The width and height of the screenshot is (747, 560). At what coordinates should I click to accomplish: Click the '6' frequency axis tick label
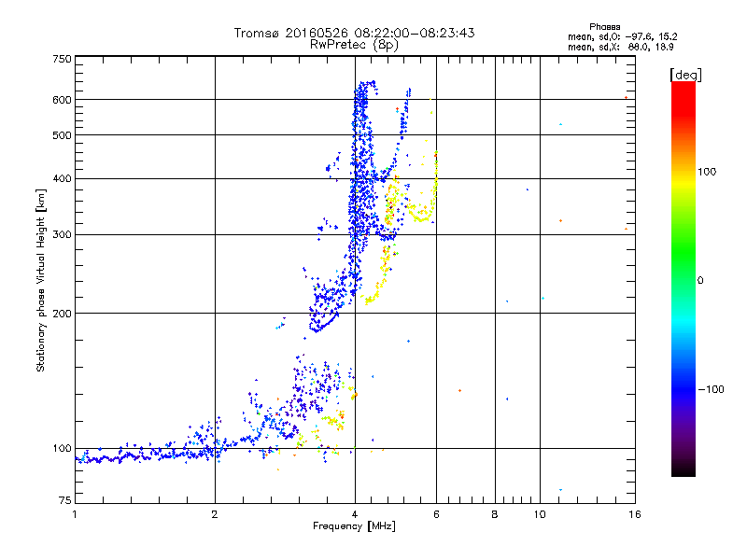tap(436, 514)
